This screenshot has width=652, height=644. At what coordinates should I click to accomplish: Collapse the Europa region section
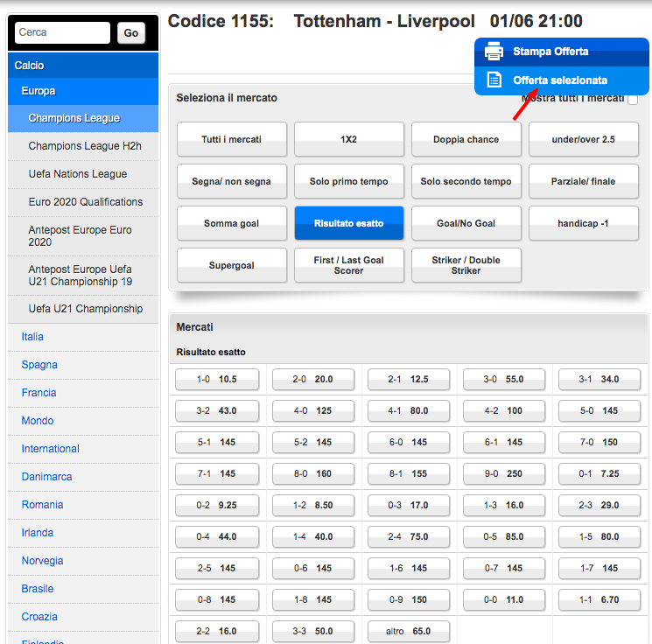tap(39, 91)
